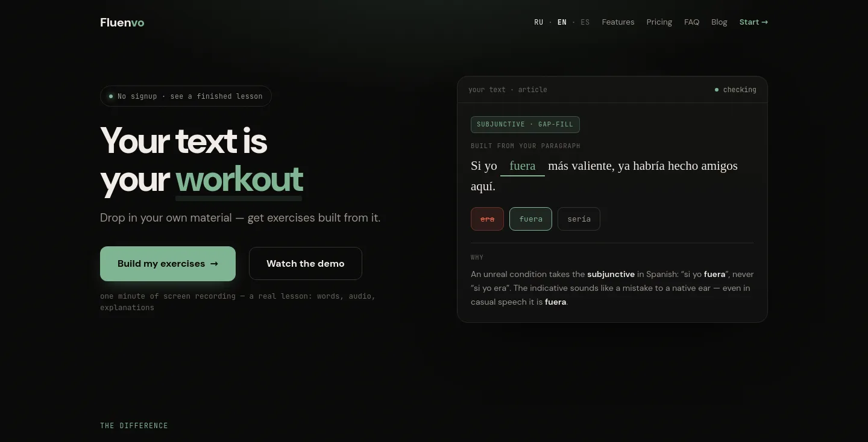Choose the 'sería' answer option
The height and width of the screenshot is (442, 868).
(x=579, y=219)
